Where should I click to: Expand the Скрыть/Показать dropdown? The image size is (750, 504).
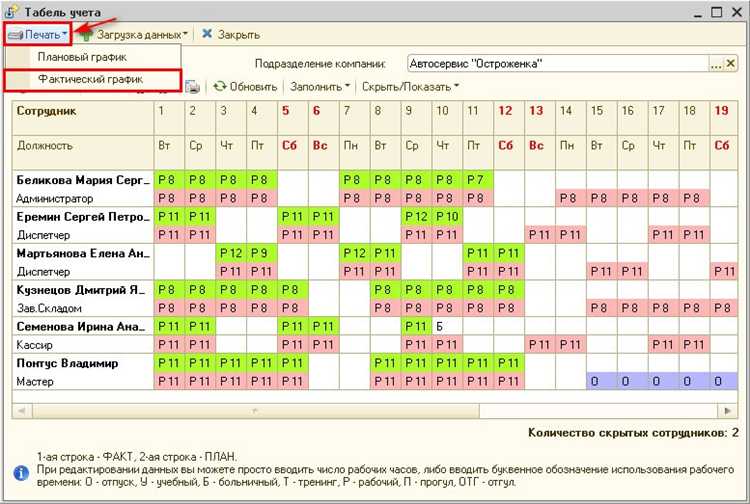[410, 87]
